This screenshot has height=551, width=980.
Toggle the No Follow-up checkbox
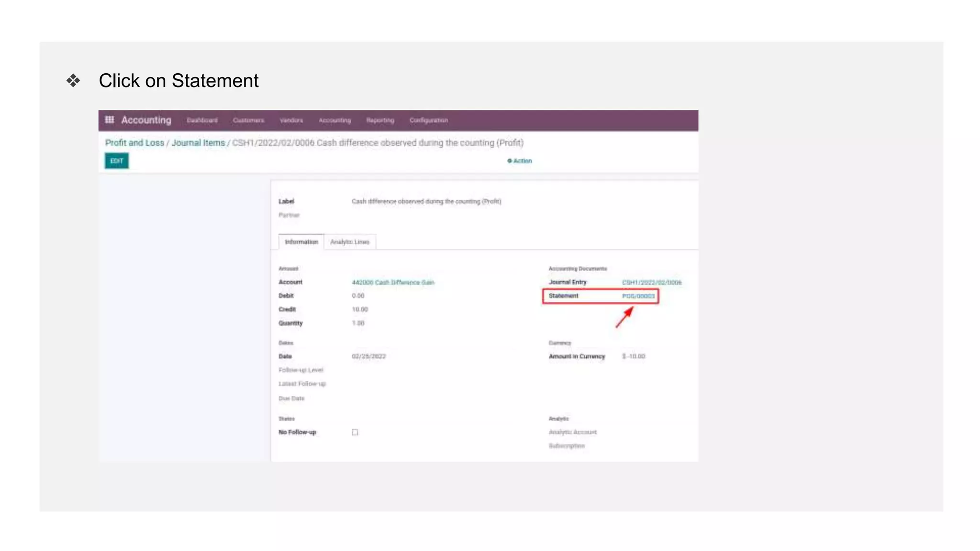point(355,432)
